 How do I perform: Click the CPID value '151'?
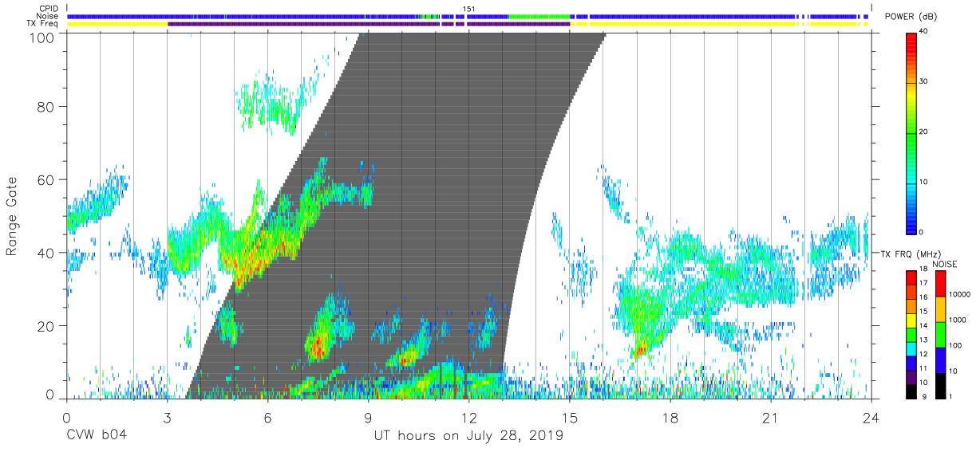tap(469, 9)
